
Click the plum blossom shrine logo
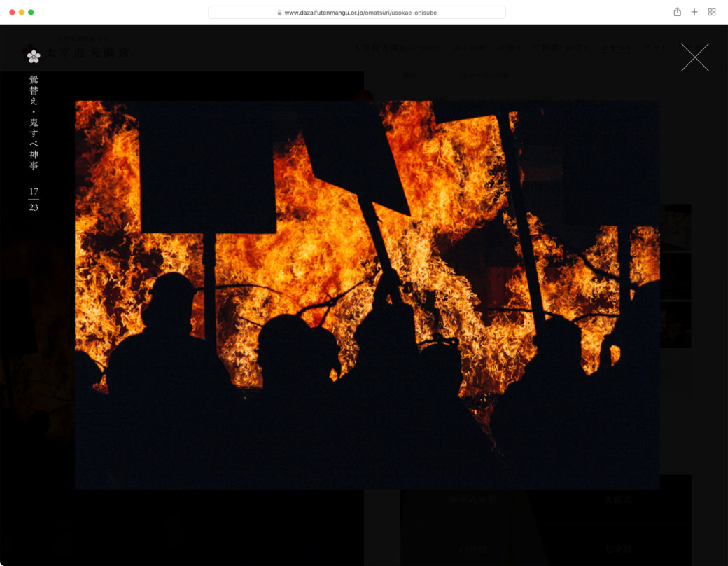pyautogui.click(x=33, y=53)
